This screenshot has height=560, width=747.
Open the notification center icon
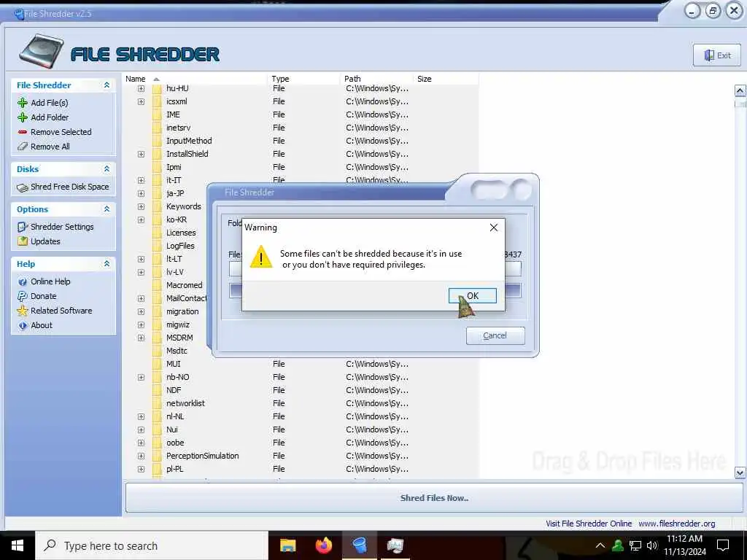(723, 545)
